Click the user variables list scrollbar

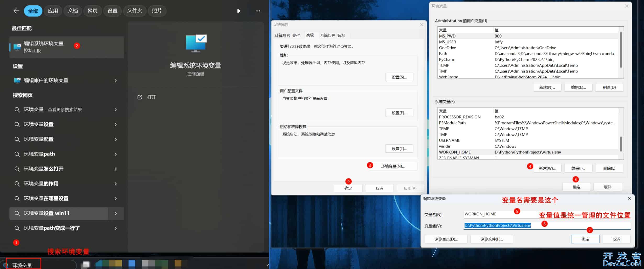621,50
